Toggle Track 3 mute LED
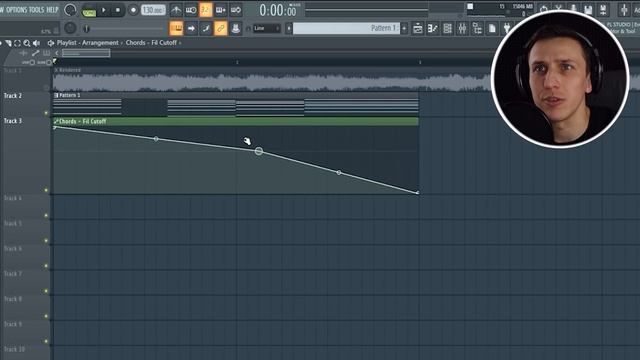This screenshot has width=640, height=360. (x=46, y=190)
